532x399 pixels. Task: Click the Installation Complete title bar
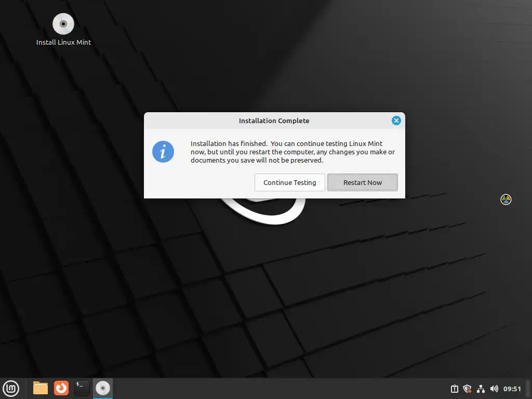(274, 121)
